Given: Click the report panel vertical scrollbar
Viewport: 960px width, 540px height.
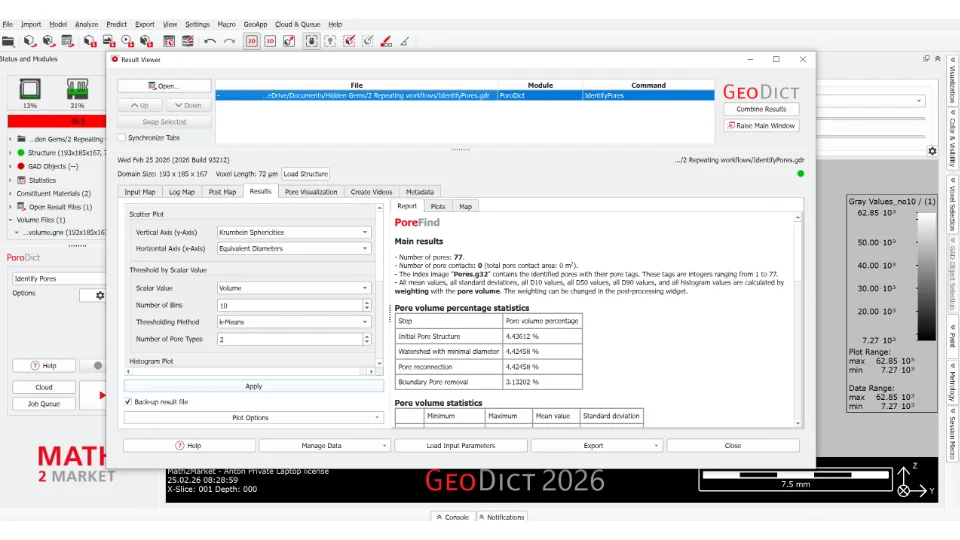Looking at the screenshot, I should click(798, 320).
